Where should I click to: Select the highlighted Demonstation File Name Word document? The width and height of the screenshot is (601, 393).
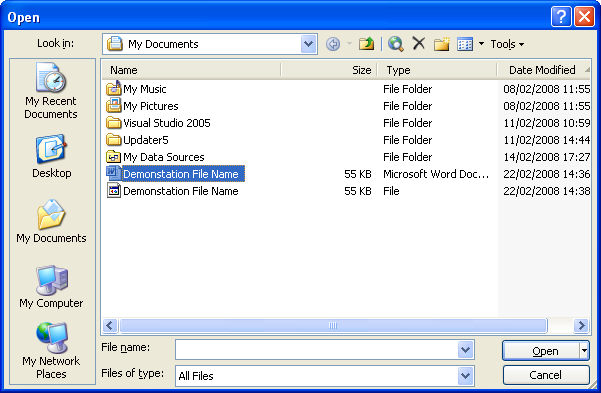(183, 174)
